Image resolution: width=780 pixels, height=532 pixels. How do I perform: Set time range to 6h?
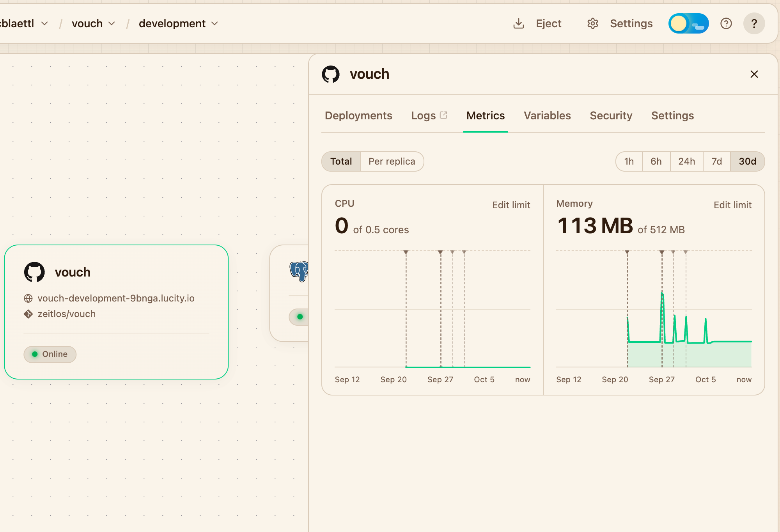pyautogui.click(x=656, y=161)
